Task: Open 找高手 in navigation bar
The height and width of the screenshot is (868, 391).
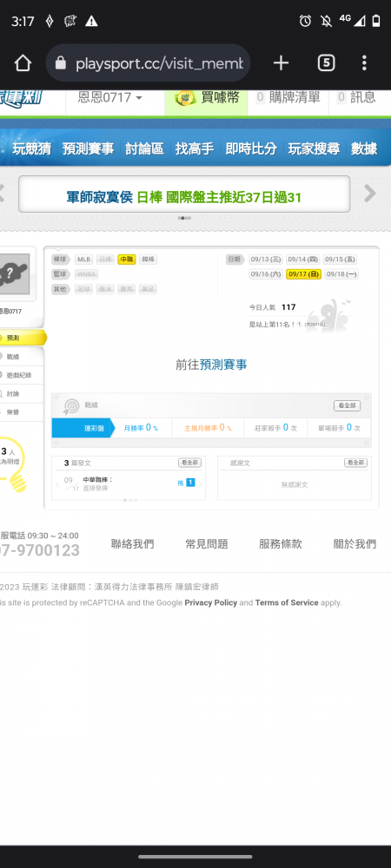Action: point(194,148)
